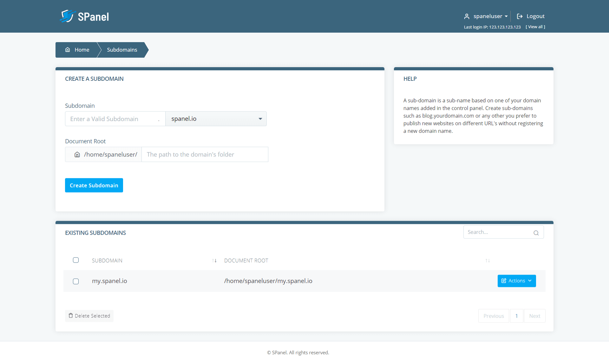Click the my.spanel.io subdomain name

coord(109,281)
